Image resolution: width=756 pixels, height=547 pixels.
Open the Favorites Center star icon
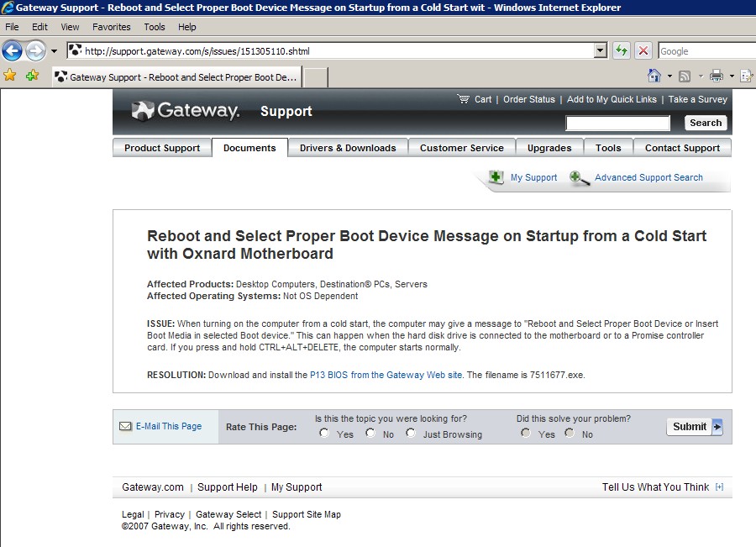click(x=9, y=76)
